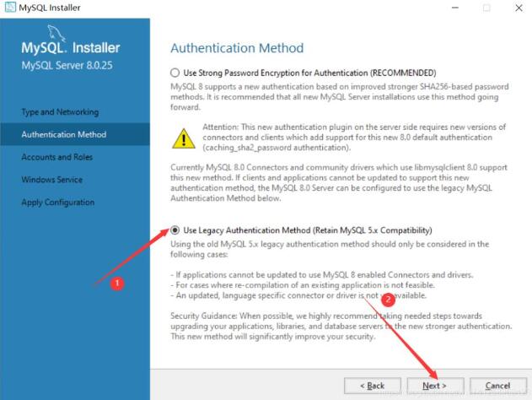The image size is (532, 400).
Task: Click the MySQL Installer title bar icon
Action: coord(10,7)
